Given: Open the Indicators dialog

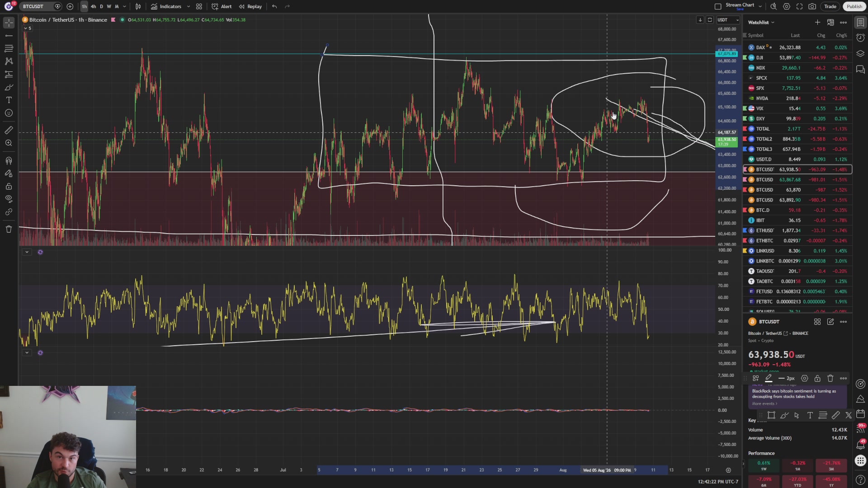Looking at the screenshot, I should (x=166, y=6).
